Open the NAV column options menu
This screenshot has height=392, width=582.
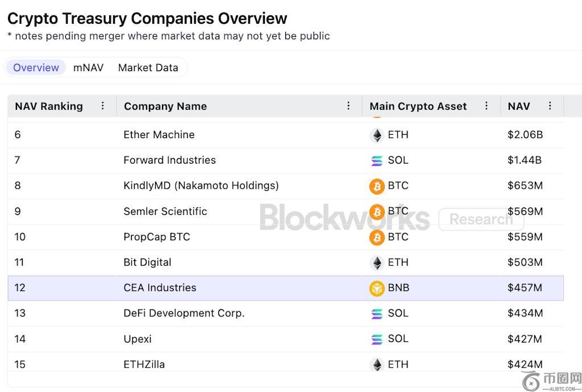tap(550, 106)
